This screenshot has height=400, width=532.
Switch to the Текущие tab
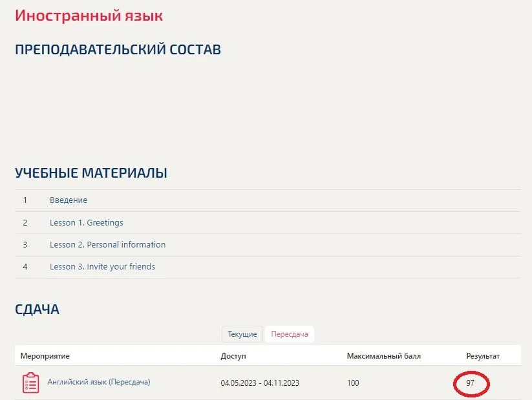[x=242, y=334]
